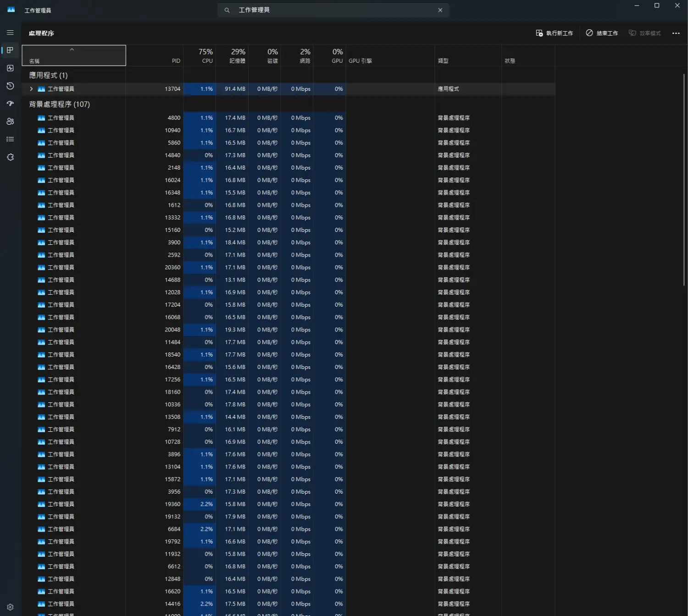Click 結束工作 (End task) button
Screen dimensions: 688x616
coord(602,33)
